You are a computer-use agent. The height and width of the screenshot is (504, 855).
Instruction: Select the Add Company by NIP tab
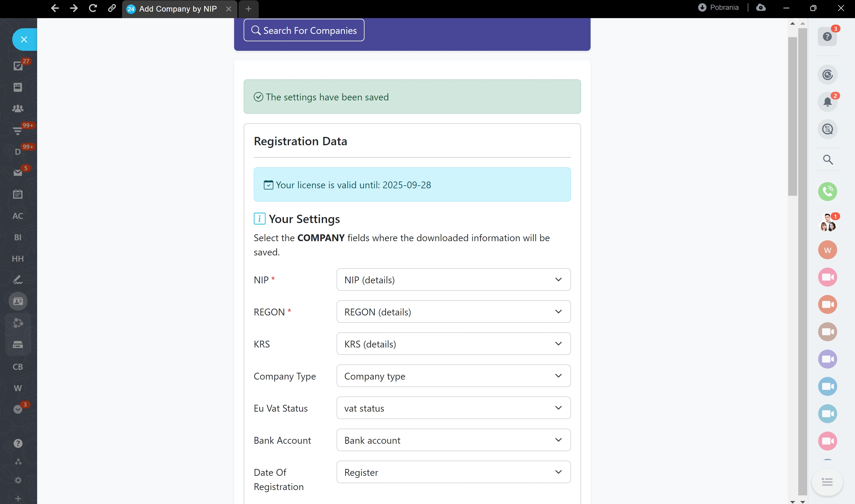178,9
